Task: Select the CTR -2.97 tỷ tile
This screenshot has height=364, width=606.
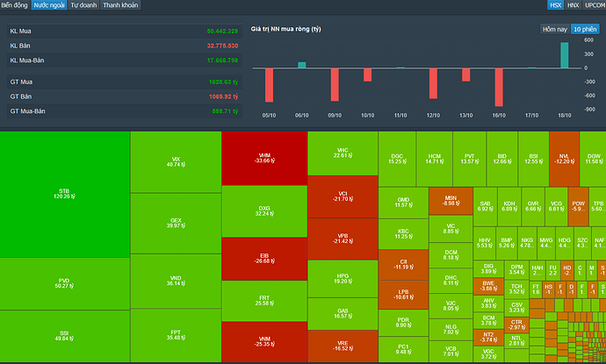Action: pyautogui.click(x=516, y=325)
